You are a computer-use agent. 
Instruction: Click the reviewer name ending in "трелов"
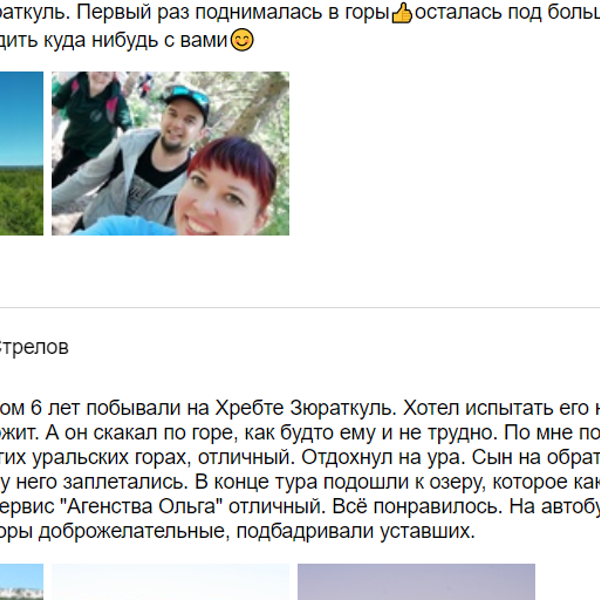(35, 348)
